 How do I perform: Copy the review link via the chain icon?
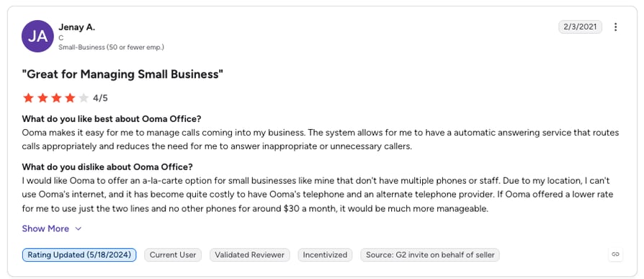click(615, 254)
